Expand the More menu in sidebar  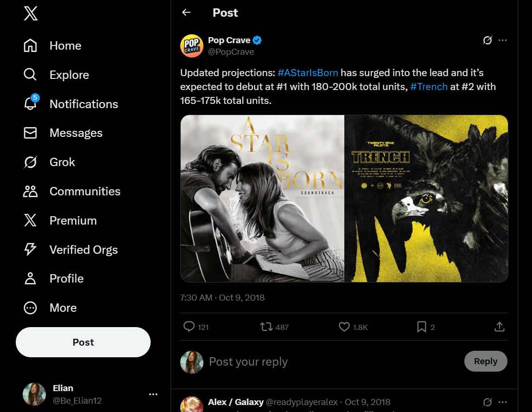pos(31,308)
